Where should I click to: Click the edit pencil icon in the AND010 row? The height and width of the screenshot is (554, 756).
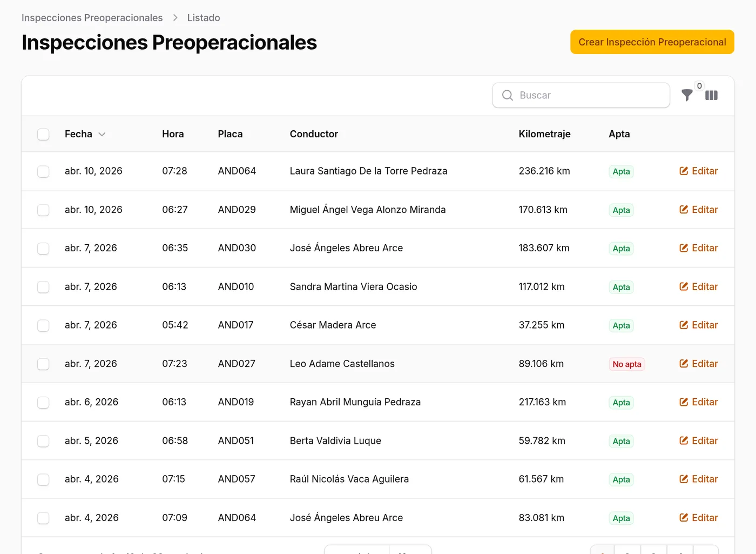684,287
